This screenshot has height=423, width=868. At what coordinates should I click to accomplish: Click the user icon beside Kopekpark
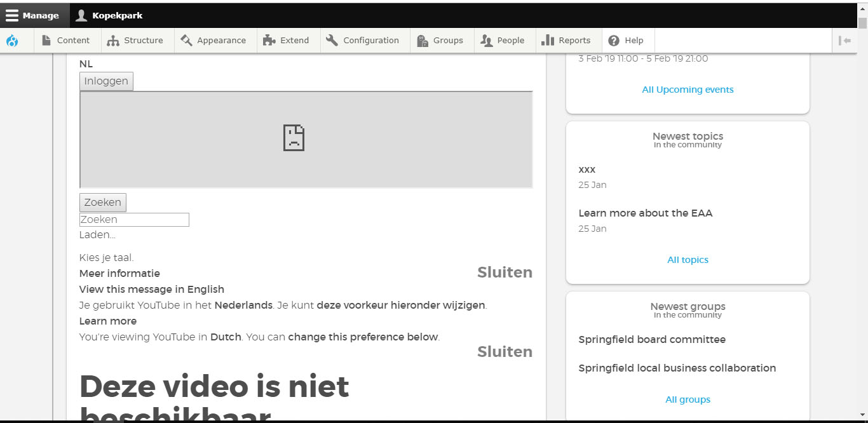point(81,15)
